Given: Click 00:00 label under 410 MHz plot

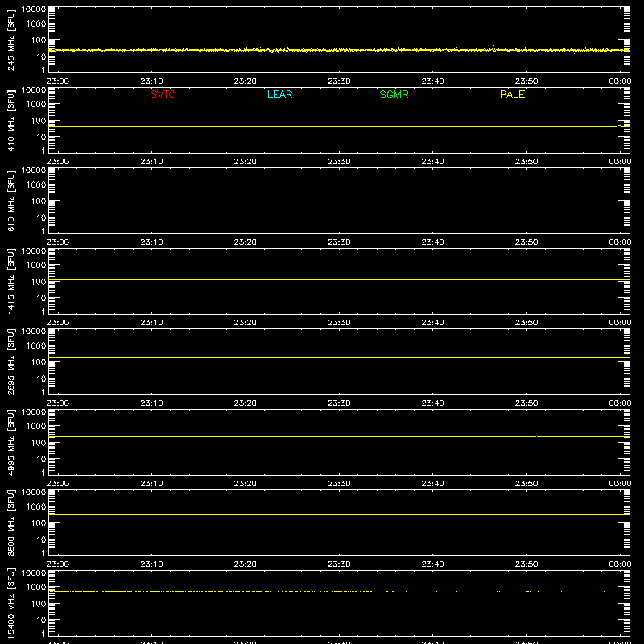Looking at the screenshot, I should pyautogui.click(x=620, y=162).
